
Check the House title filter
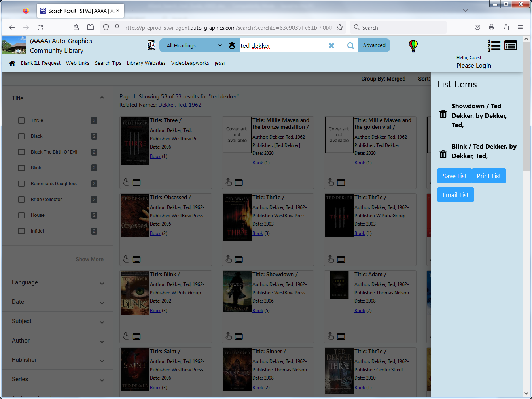click(21, 215)
